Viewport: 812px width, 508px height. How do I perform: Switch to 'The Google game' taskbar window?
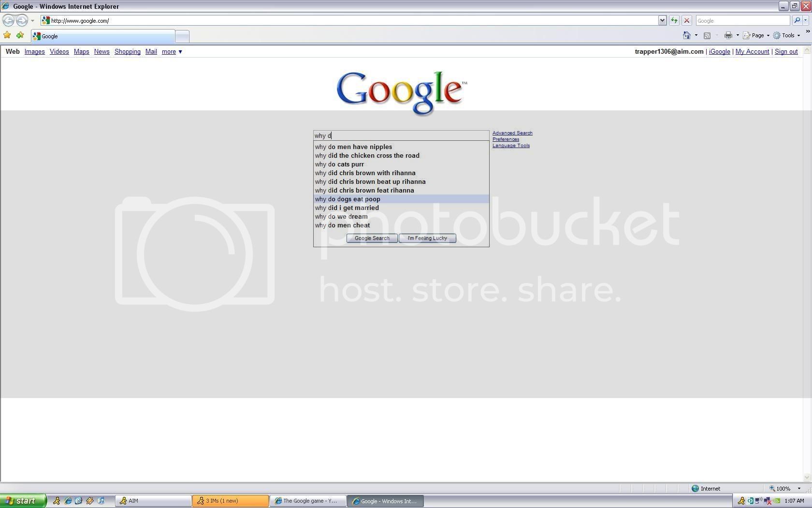point(308,501)
